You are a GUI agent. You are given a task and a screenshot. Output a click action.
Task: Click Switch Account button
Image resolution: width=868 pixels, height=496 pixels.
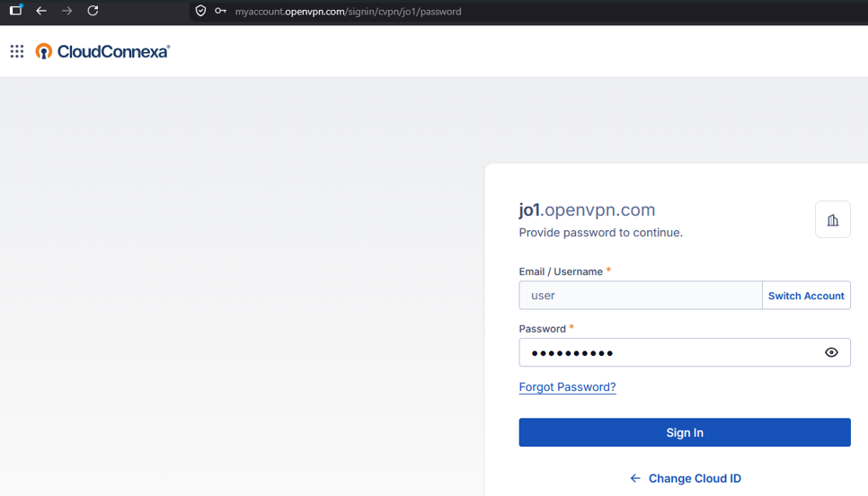[806, 296]
